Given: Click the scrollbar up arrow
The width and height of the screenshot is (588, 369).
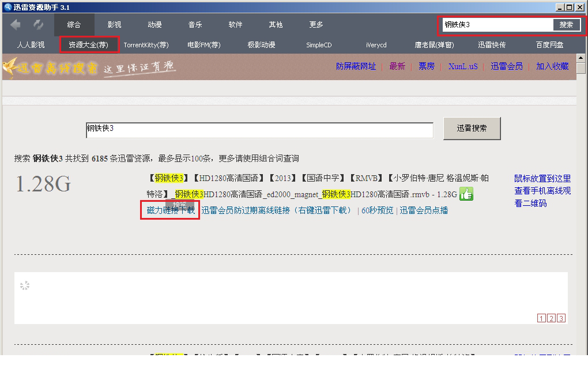Looking at the screenshot, I should pyautogui.click(x=581, y=58).
